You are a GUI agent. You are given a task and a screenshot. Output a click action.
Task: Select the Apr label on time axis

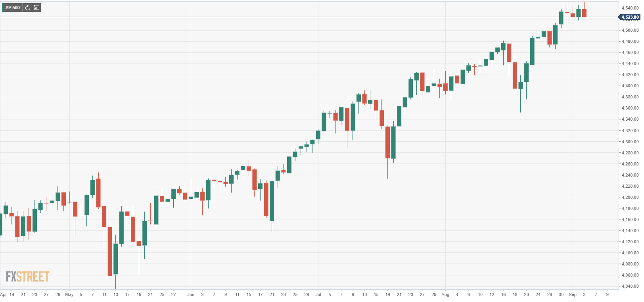4,294
